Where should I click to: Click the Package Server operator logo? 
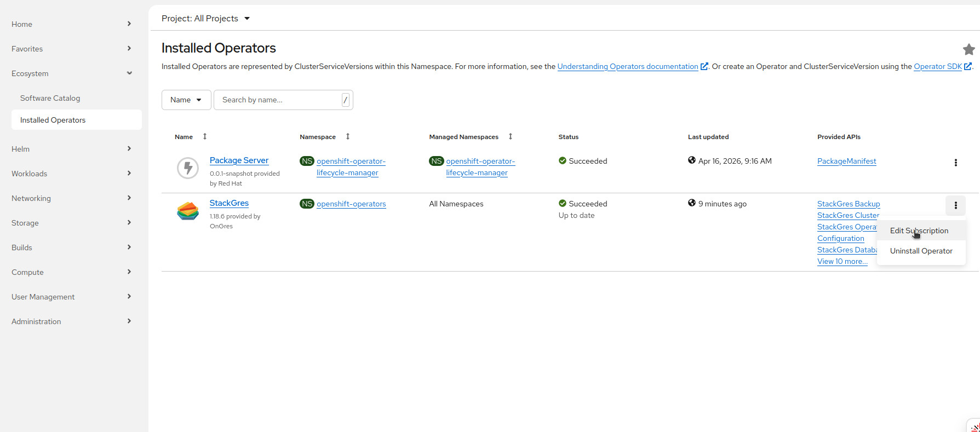[188, 168]
